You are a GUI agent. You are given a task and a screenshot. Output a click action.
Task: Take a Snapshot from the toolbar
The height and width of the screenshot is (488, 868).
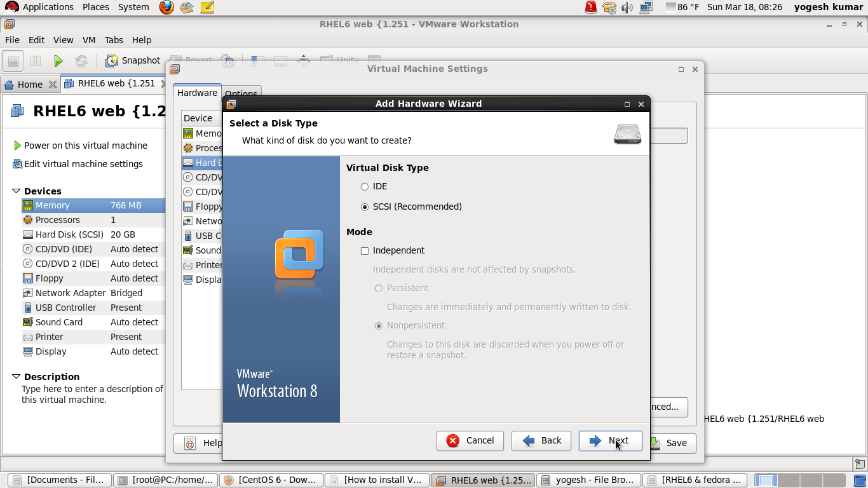pyautogui.click(x=133, y=60)
